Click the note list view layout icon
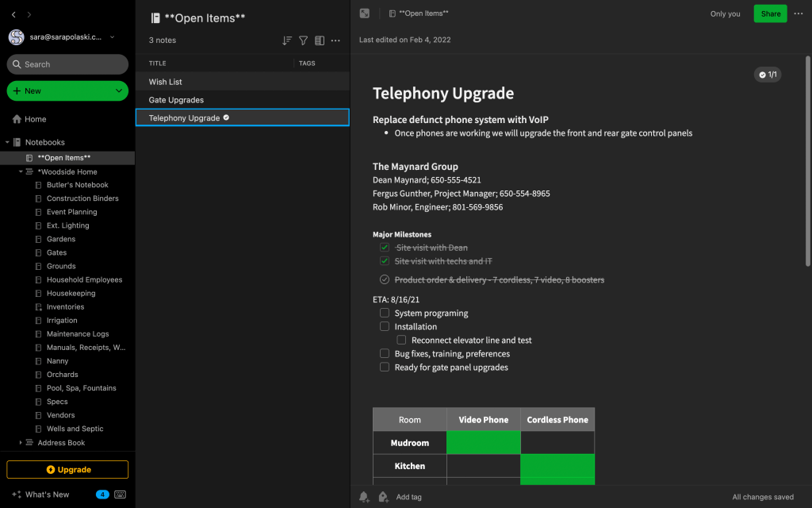 click(x=320, y=40)
